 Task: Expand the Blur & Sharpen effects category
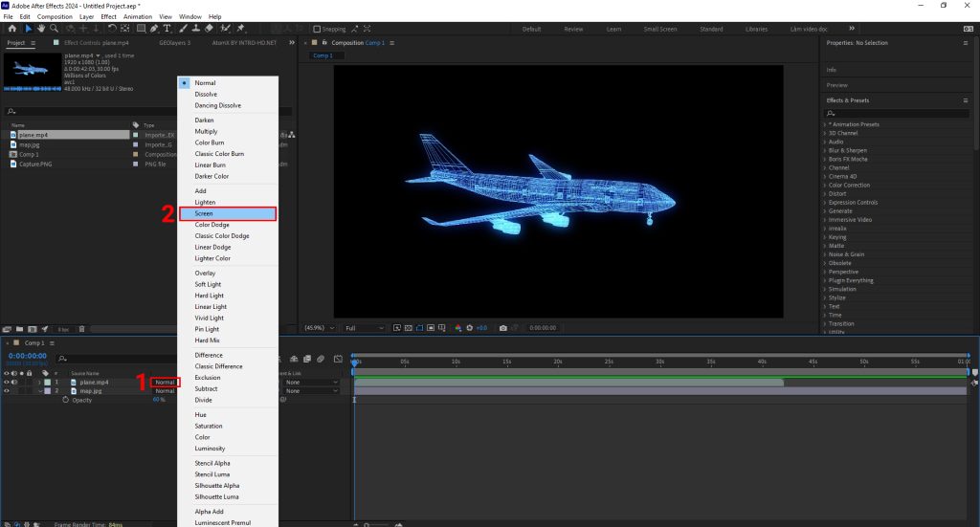[x=848, y=150]
